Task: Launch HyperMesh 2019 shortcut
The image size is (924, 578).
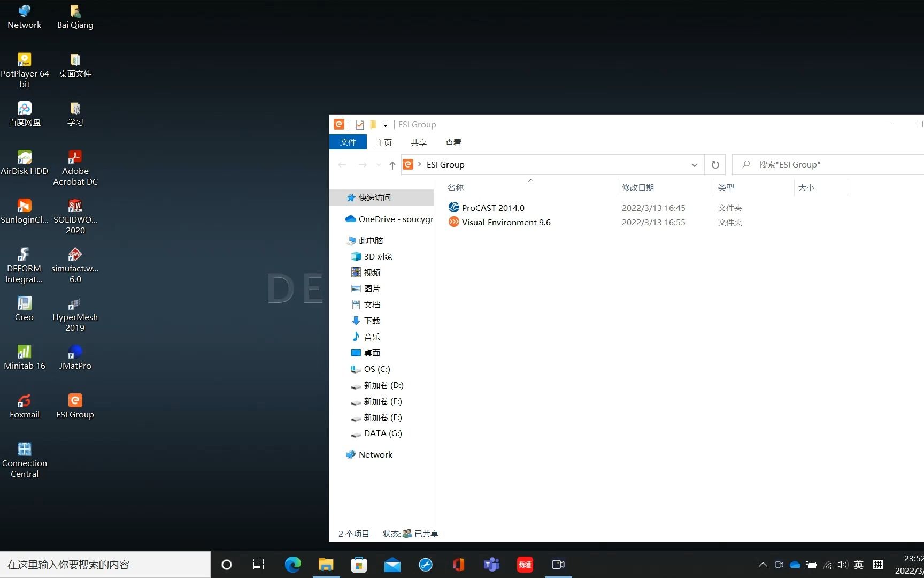Action: click(x=75, y=314)
